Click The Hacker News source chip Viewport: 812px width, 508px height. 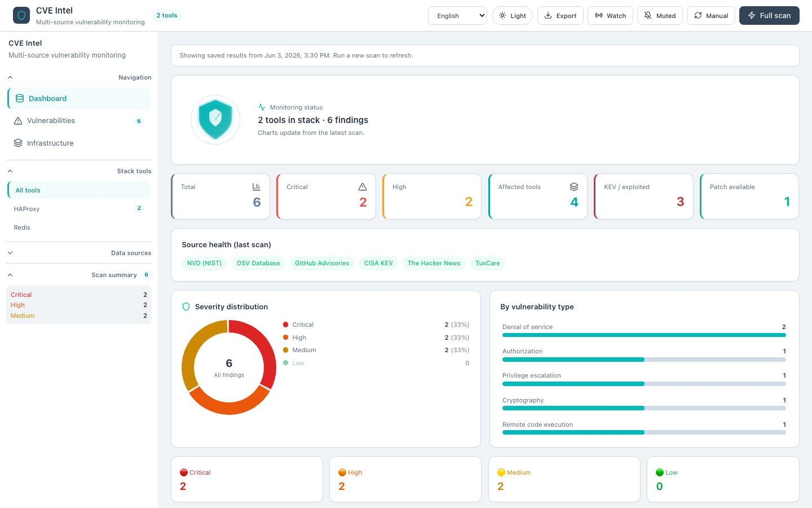click(x=434, y=263)
